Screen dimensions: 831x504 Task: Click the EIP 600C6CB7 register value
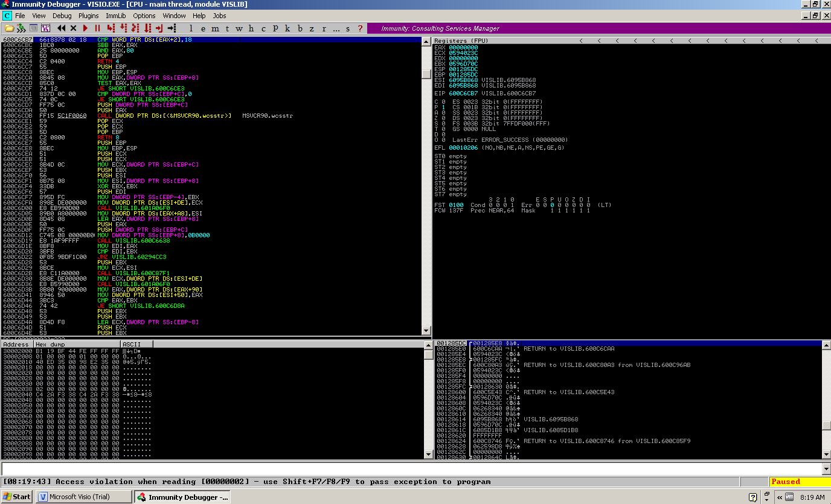pos(463,94)
